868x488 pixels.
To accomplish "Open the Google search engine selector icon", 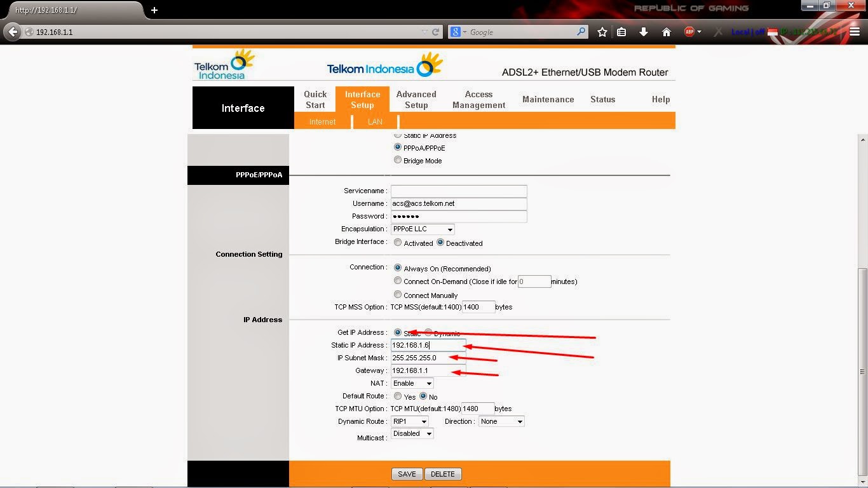I will pyautogui.click(x=455, y=32).
